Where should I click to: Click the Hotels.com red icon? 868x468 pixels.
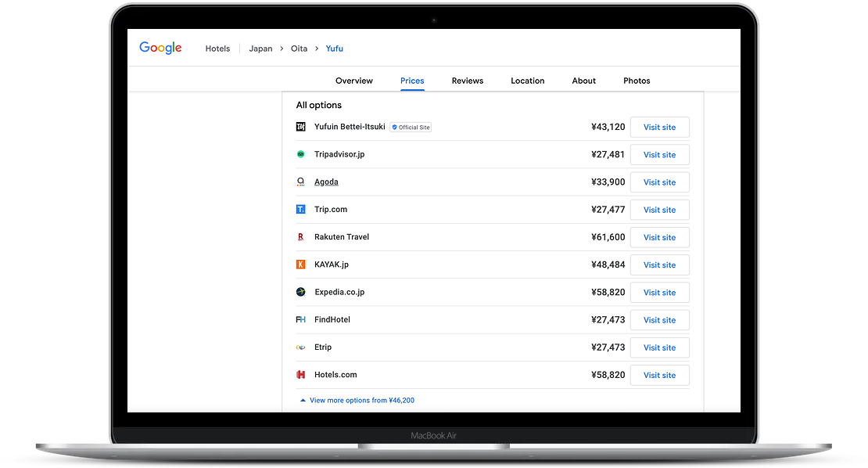300,375
